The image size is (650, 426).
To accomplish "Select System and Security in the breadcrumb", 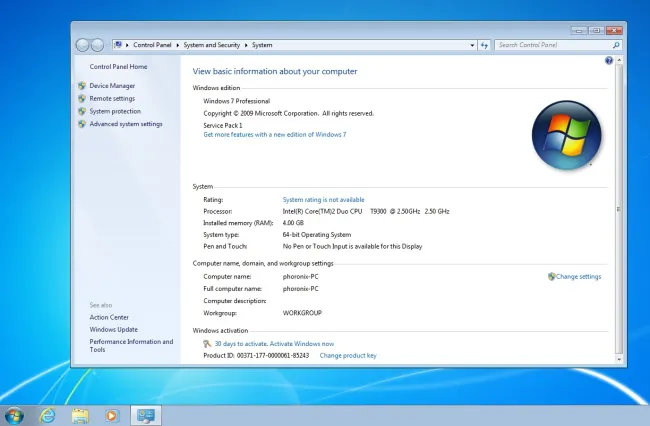I will click(213, 45).
